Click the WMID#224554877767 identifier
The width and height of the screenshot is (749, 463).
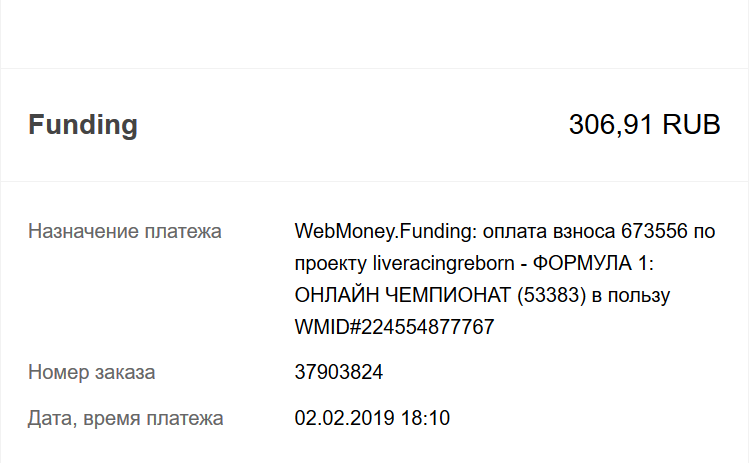pyautogui.click(x=395, y=328)
